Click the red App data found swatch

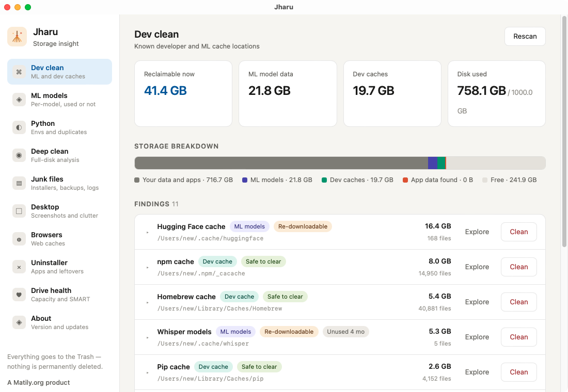click(x=405, y=180)
